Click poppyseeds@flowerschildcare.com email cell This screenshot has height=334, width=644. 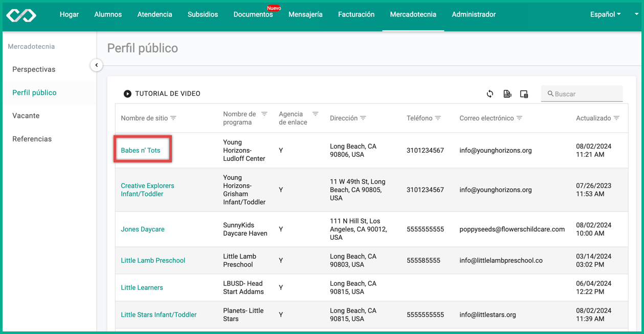[x=512, y=229]
